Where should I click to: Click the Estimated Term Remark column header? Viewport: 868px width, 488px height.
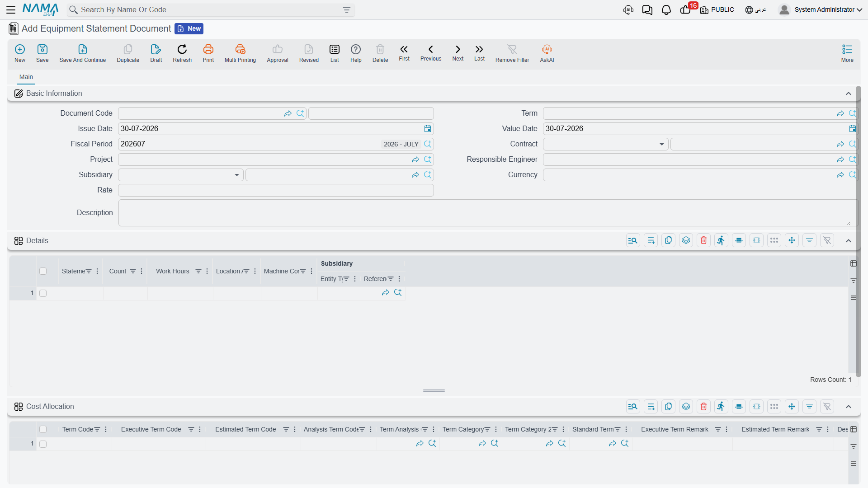coord(775,429)
